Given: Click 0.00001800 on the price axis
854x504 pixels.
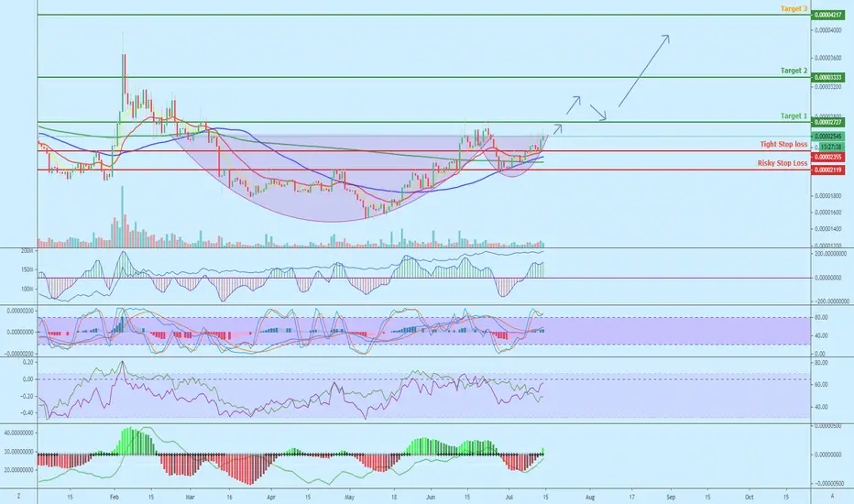Looking at the screenshot, I should click(x=829, y=195).
